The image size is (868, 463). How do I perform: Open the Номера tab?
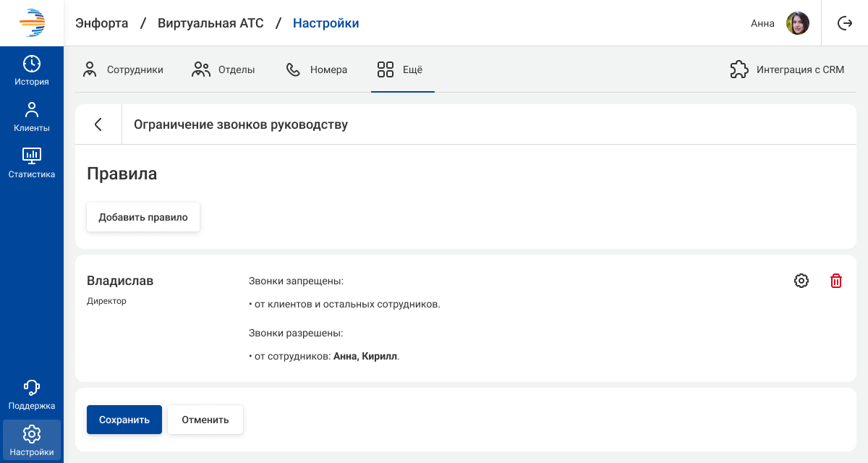pyautogui.click(x=316, y=70)
